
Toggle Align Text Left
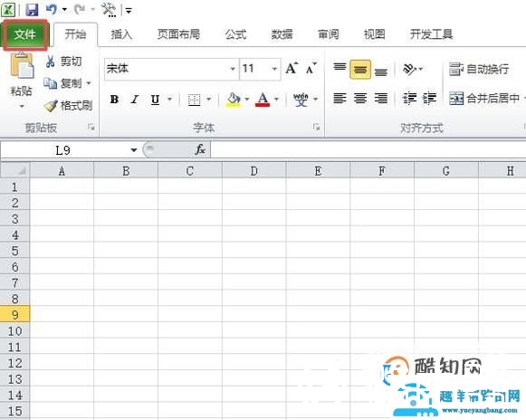point(340,99)
